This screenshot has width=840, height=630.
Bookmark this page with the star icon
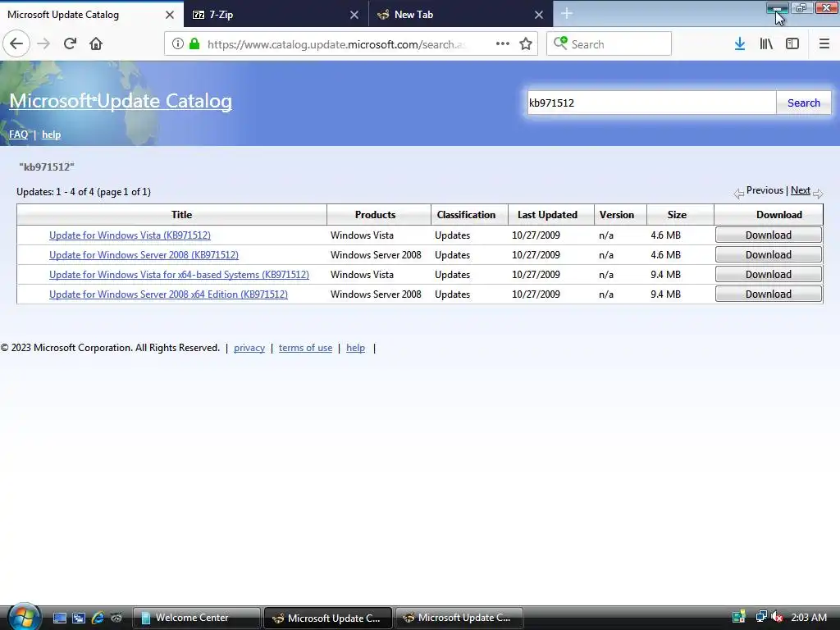(x=526, y=43)
